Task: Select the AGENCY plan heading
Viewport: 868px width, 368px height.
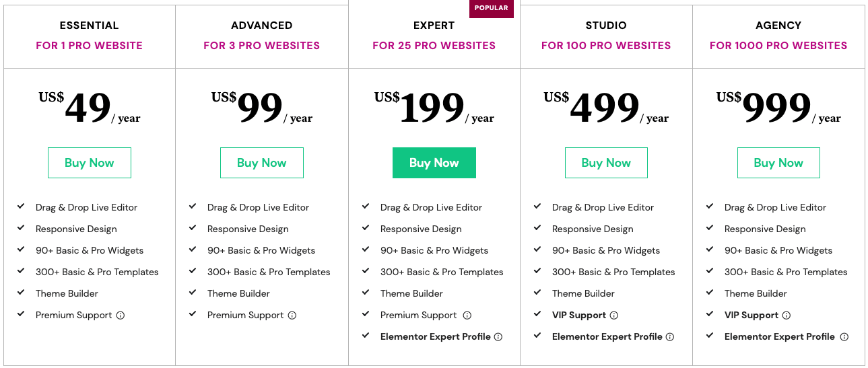Action: (778, 26)
